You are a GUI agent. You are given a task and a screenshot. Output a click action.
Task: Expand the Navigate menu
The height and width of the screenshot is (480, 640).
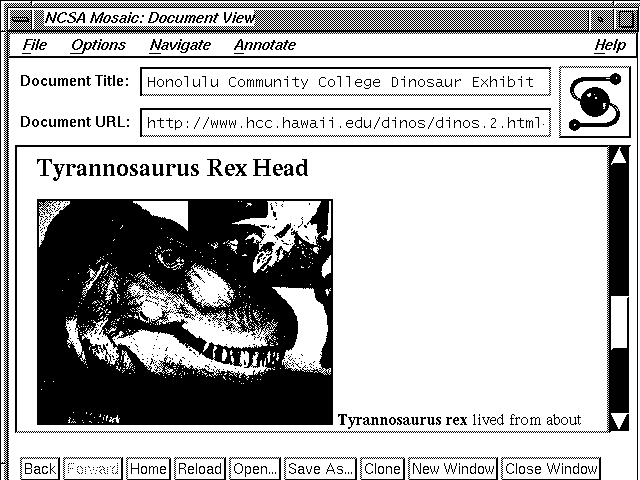pyautogui.click(x=180, y=45)
